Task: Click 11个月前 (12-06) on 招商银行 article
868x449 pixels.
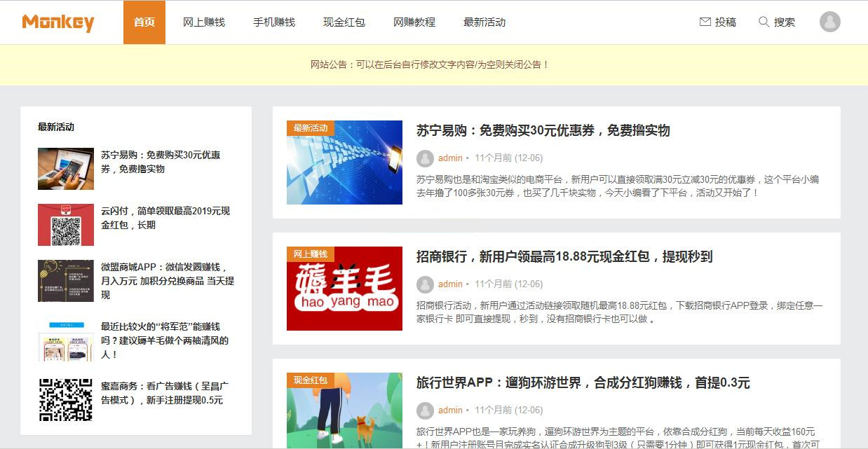Action: [x=508, y=284]
